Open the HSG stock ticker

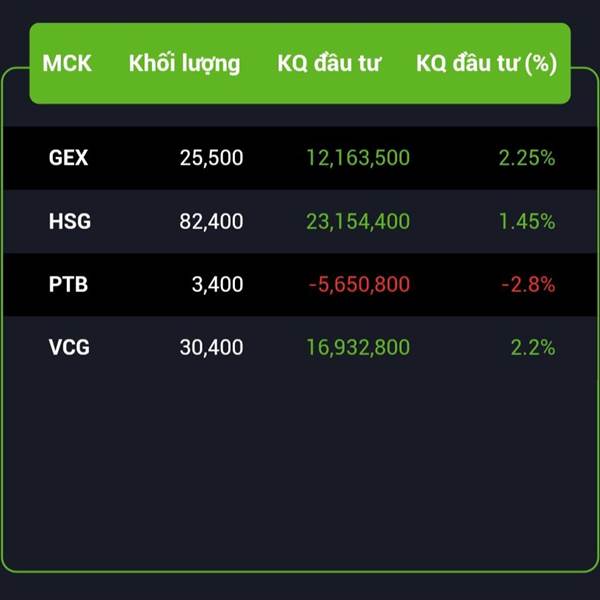click(x=70, y=221)
